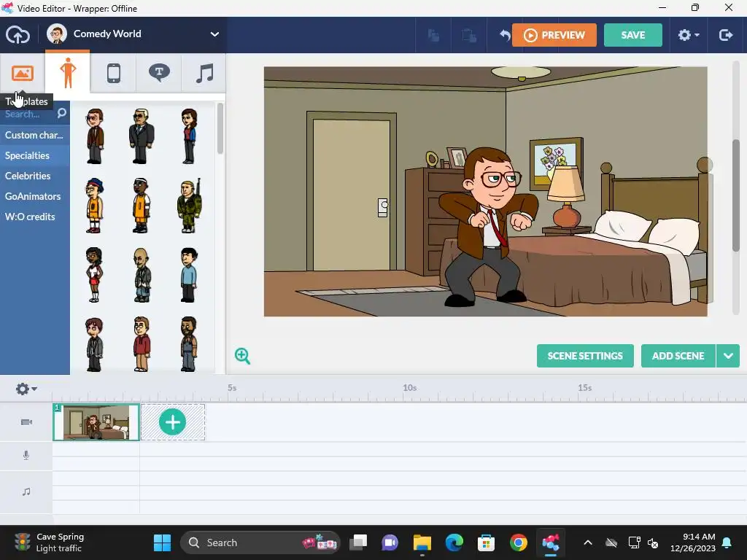The height and width of the screenshot is (560, 747).
Task: Click the search magnifier icon in sidebar
Action: click(61, 113)
